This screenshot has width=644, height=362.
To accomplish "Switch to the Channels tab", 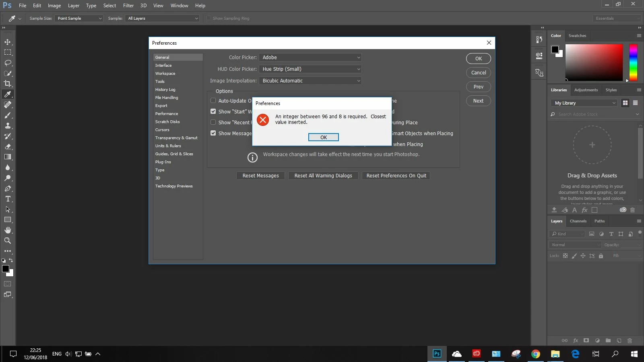I will 578,221.
